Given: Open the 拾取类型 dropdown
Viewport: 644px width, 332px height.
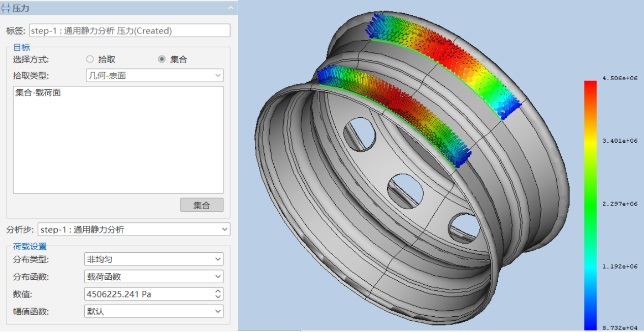Looking at the screenshot, I should [154, 76].
